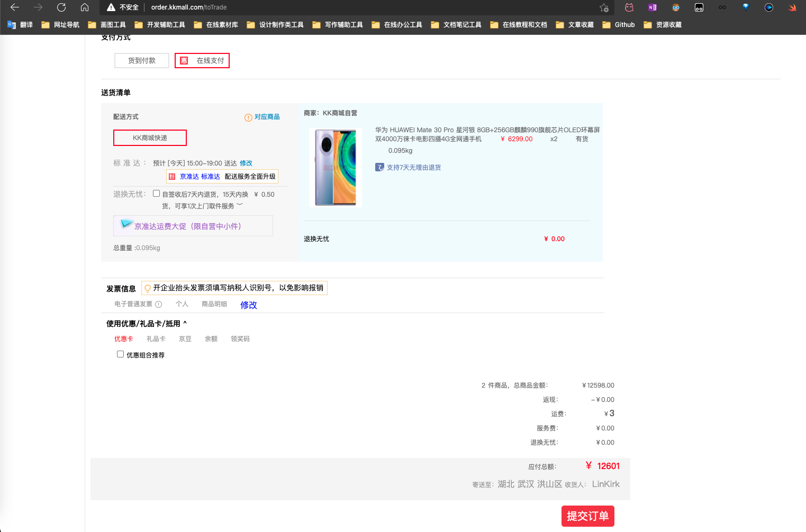This screenshot has width=806, height=532.
Task: Select 货到付款 payment method
Action: pyautogui.click(x=142, y=60)
